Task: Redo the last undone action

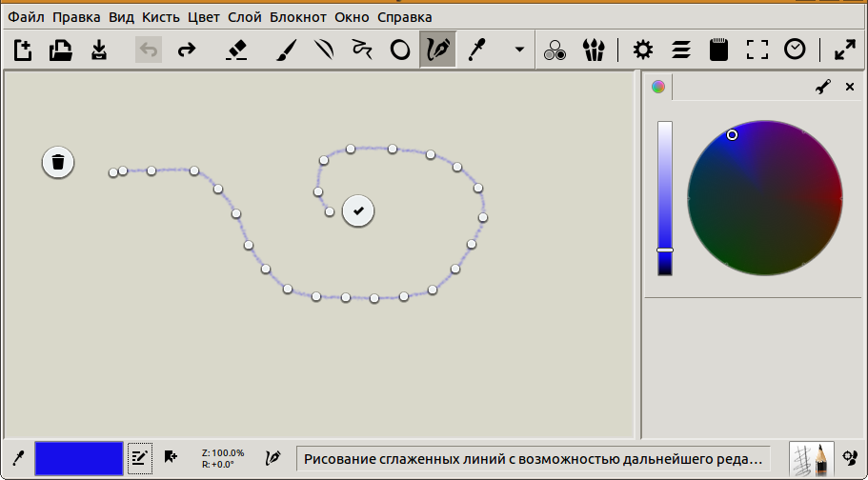Action: pyautogui.click(x=187, y=50)
